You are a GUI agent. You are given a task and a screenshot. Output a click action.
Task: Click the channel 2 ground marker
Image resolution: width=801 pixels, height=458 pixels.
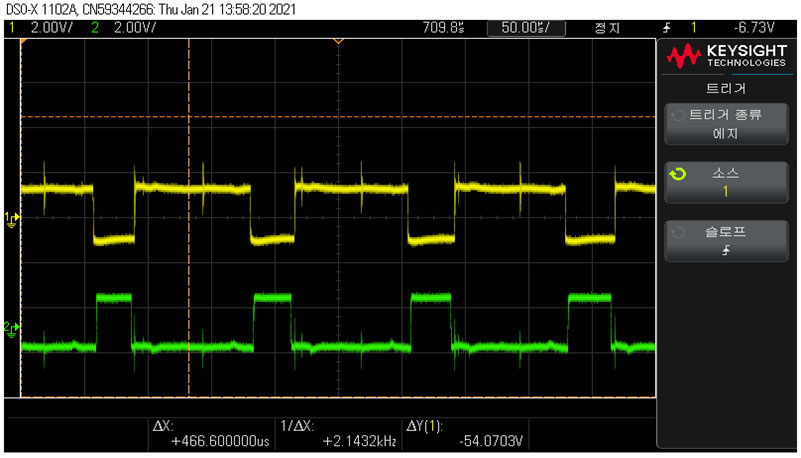[x=11, y=329]
